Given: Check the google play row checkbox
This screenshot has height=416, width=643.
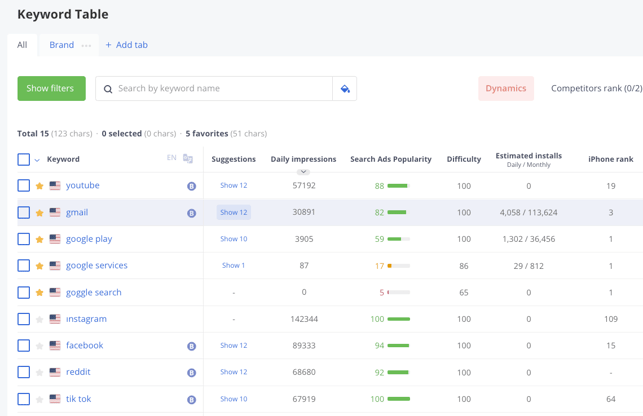Looking at the screenshot, I should [x=24, y=239].
